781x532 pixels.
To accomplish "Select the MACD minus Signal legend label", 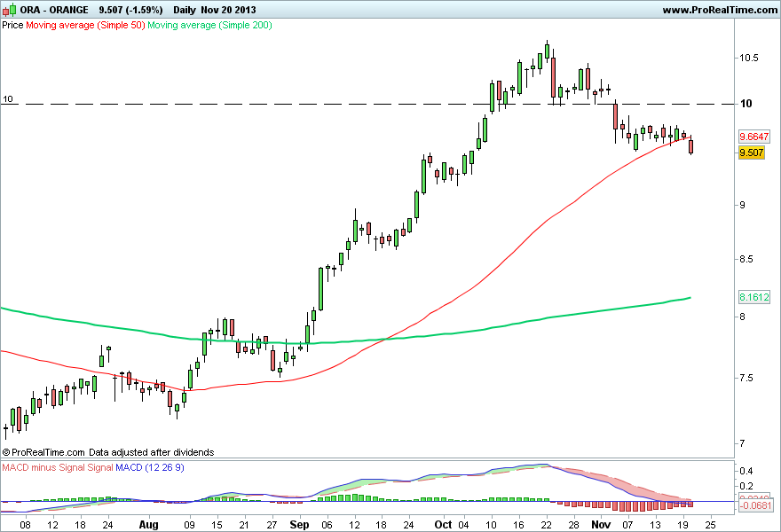I will 58,467.
